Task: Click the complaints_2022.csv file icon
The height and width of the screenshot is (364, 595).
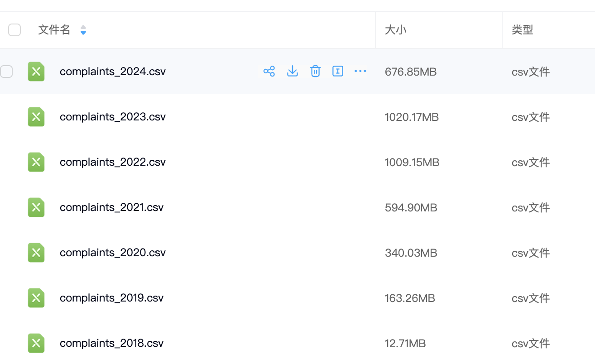Action: tap(36, 162)
